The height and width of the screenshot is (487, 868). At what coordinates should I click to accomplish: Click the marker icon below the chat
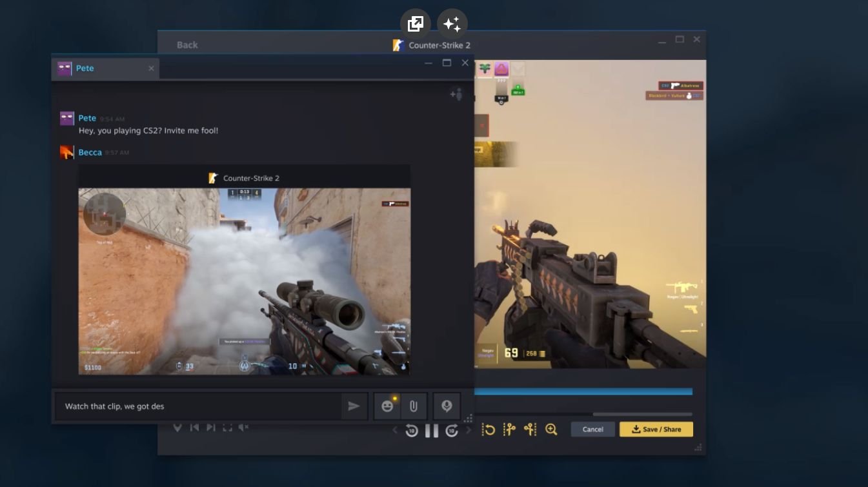pyautogui.click(x=177, y=427)
